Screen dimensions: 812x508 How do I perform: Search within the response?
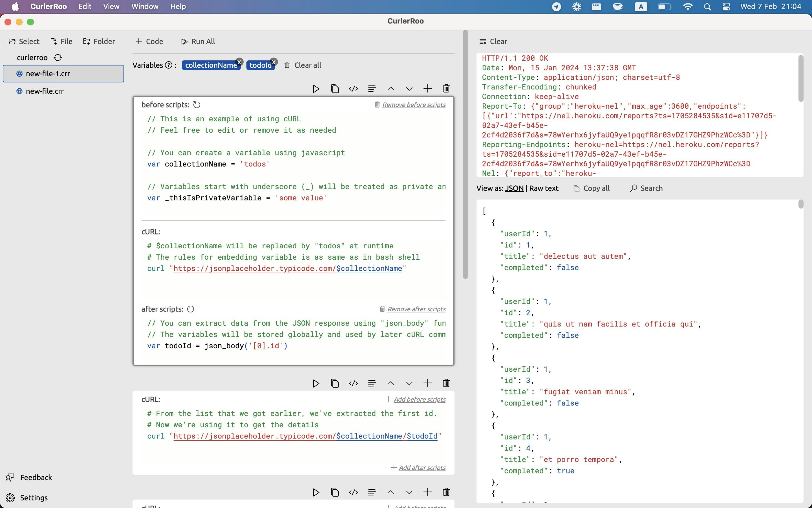pyautogui.click(x=646, y=188)
